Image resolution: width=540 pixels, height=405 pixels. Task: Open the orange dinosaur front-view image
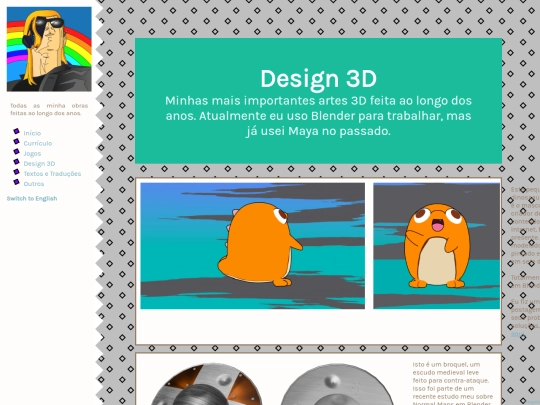tap(437, 246)
